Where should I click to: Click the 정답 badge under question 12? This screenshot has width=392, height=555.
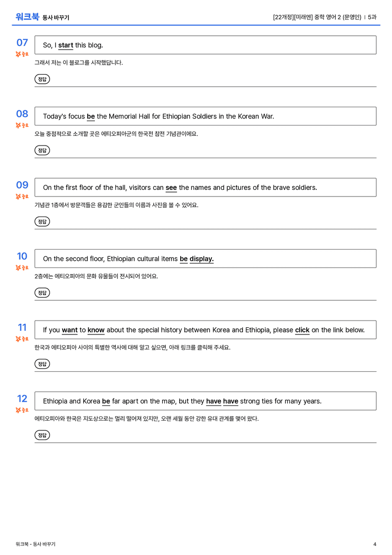[x=42, y=435]
